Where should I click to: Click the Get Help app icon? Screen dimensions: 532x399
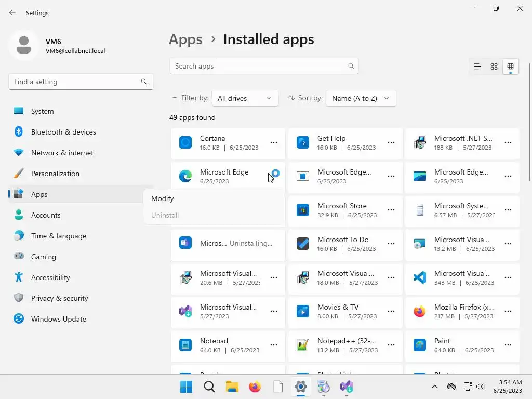[x=303, y=142]
